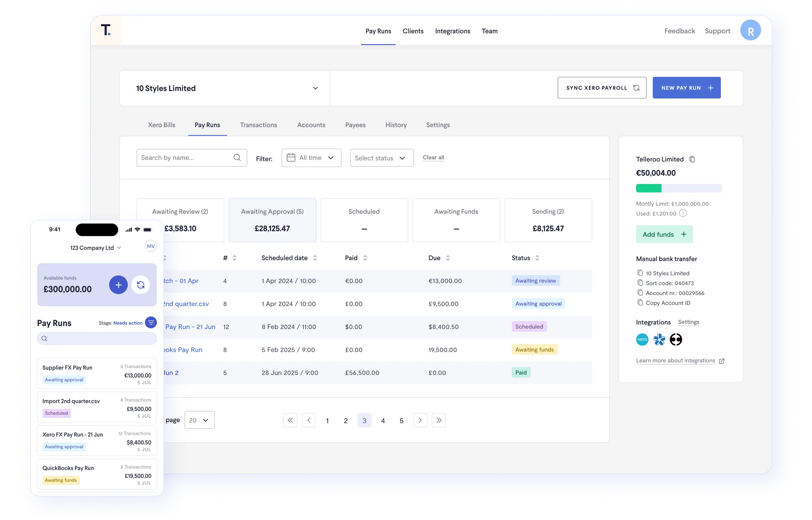
Task: Switch to the Xero Bills tab
Action: 161,125
